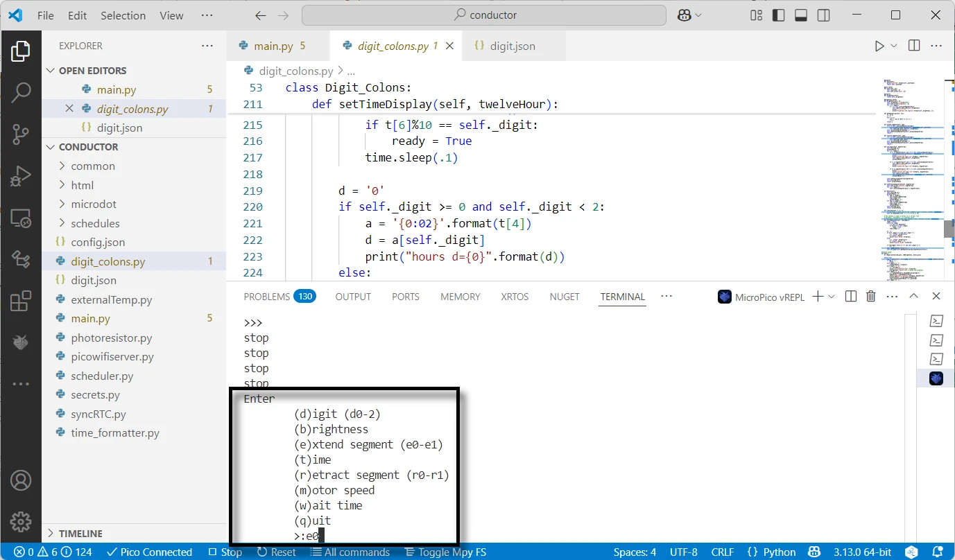Expand the common folder

[x=62, y=166]
